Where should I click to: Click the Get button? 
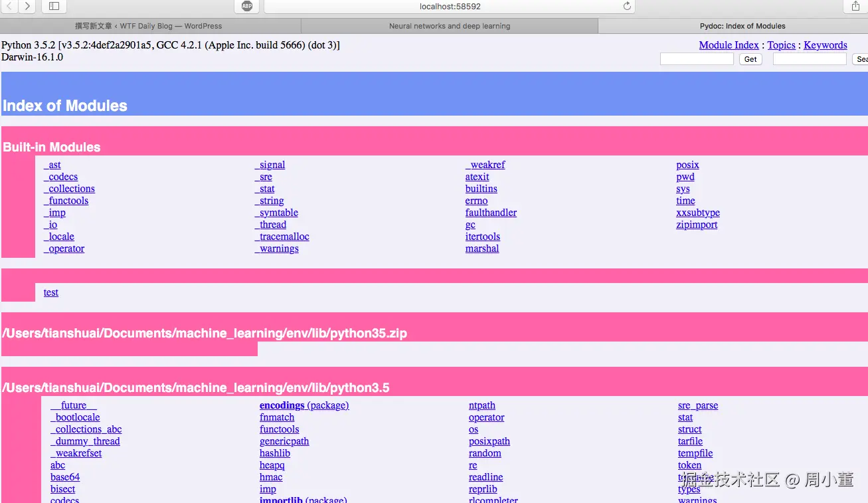[x=750, y=59]
